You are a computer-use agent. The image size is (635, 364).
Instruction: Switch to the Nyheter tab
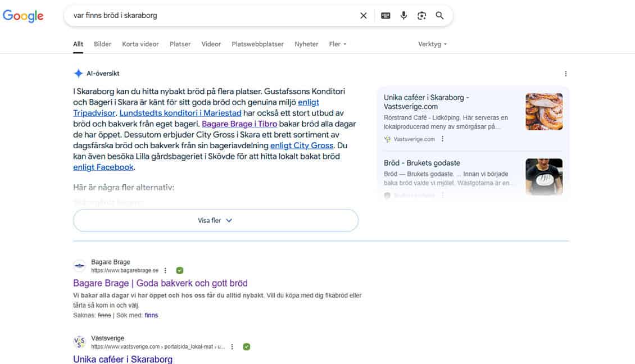click(x=306, y=44)
